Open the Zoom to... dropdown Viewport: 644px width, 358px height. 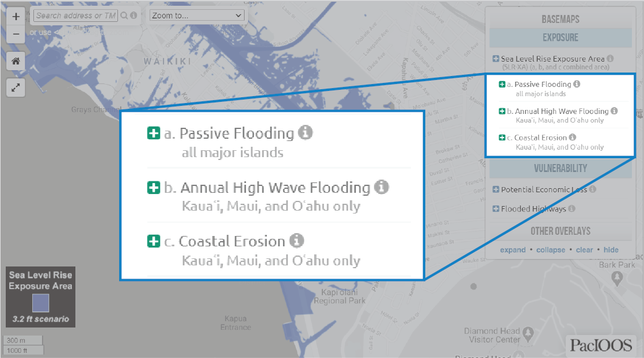click(197, 15)
